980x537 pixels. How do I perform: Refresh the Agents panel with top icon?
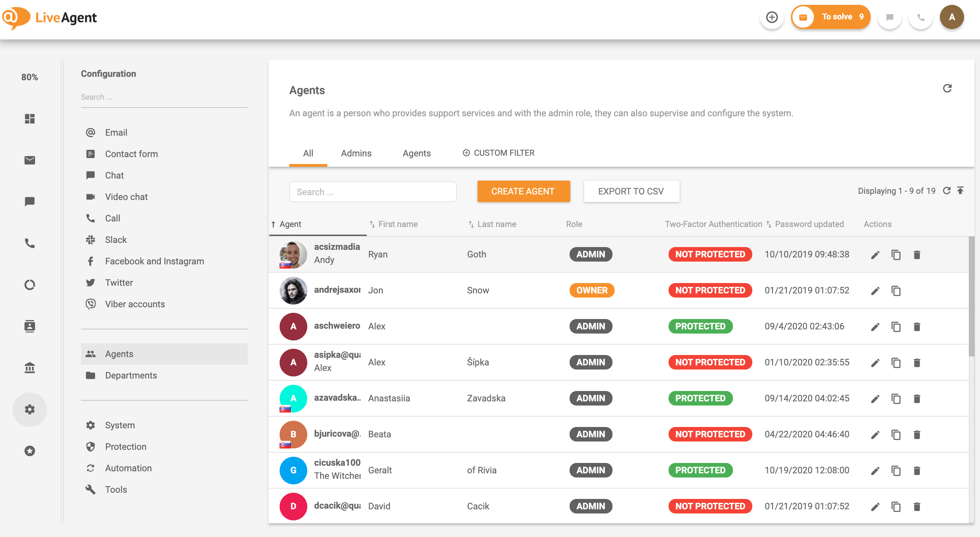point(947,88)
